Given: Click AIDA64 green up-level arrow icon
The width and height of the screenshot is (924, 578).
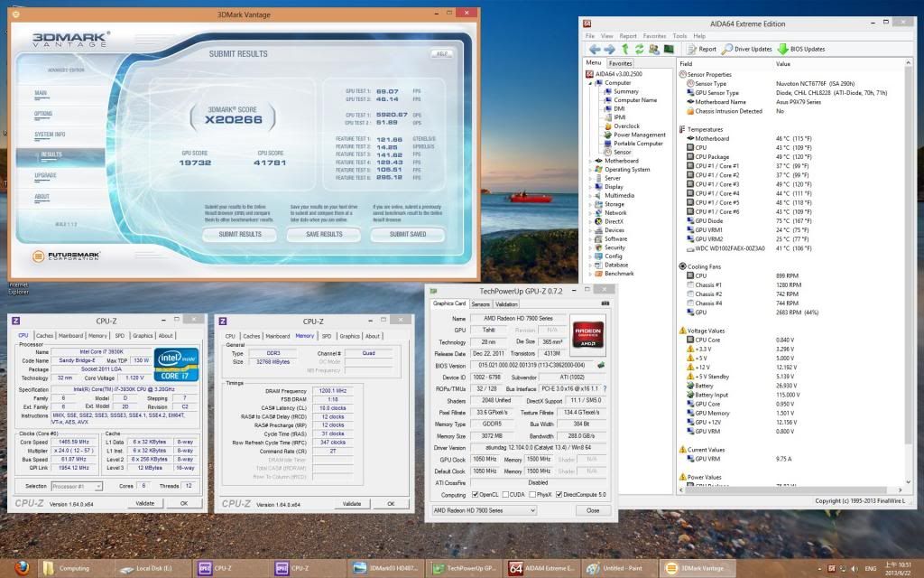Looking at the screenshot, I should [x=625, y=49].
